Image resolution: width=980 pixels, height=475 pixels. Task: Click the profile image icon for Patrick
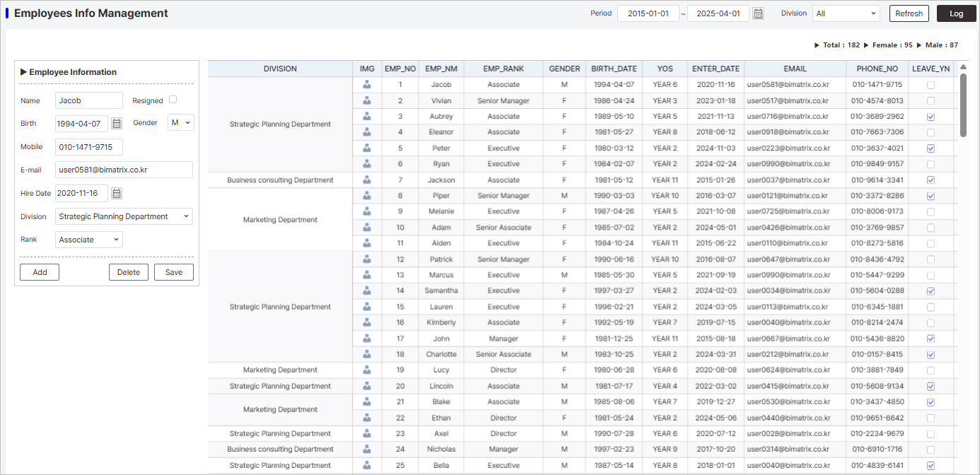pos(367,259)
